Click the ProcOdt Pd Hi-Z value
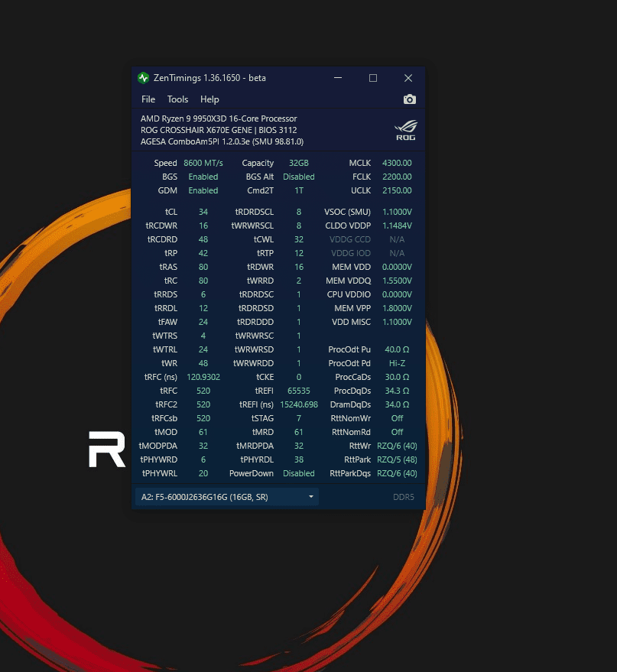 (x=397, y=363)
